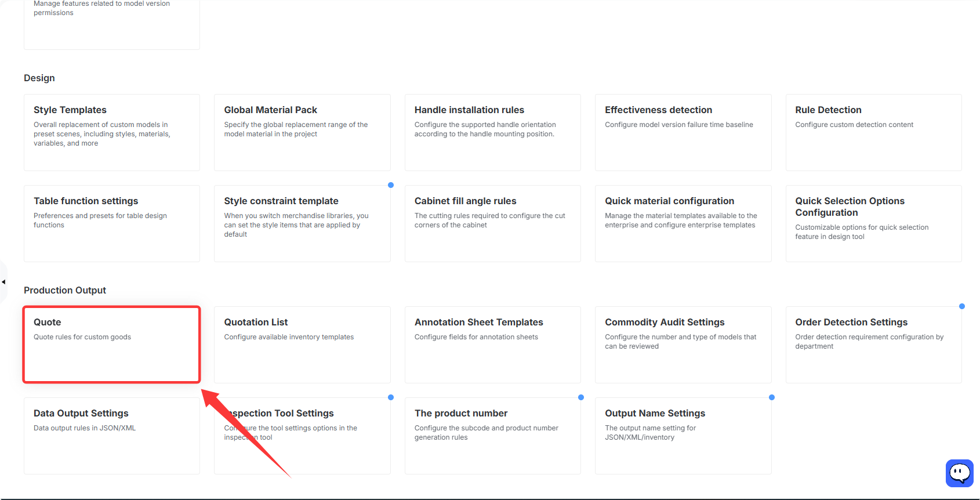This screenshot has height=500, width=980.
Task: Open Cabinet fill angle rules
Action: coord(493,223)
